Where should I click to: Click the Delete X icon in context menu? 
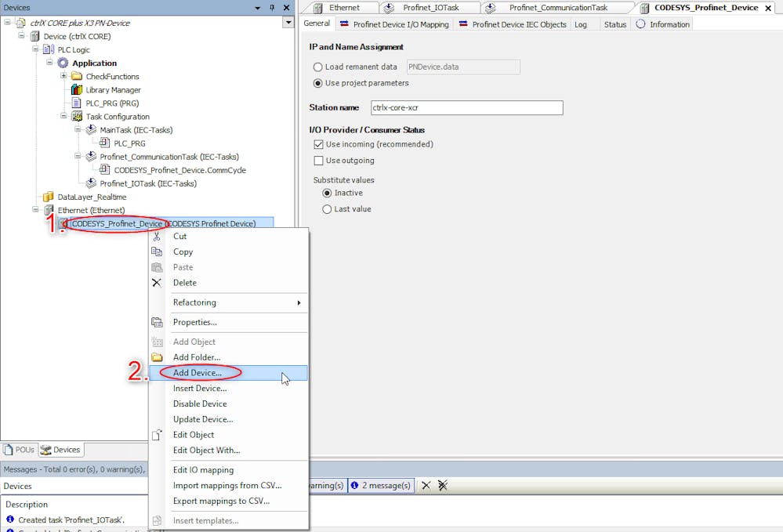click(157, 283)
